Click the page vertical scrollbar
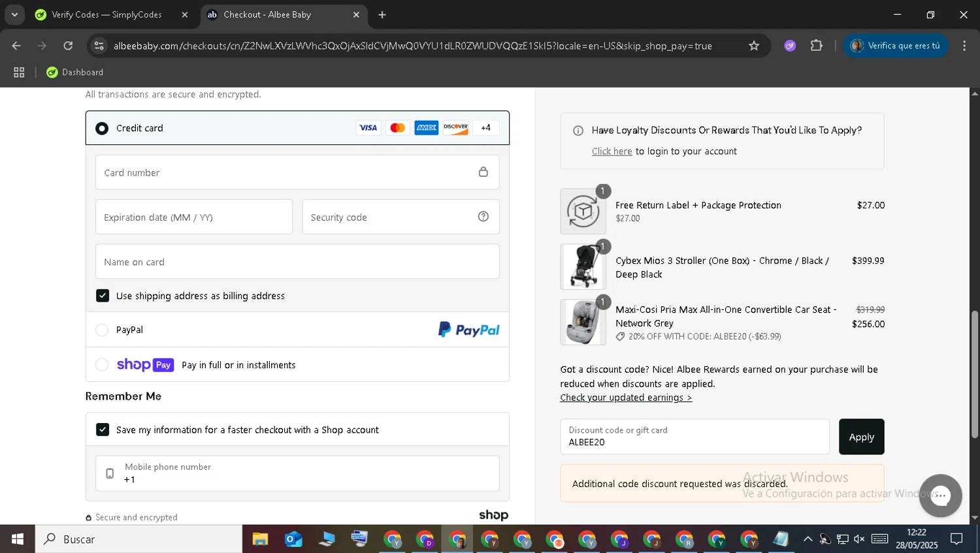Image resolution: width=980 pixels, height=553 pixels. click(x=974, y=375)
